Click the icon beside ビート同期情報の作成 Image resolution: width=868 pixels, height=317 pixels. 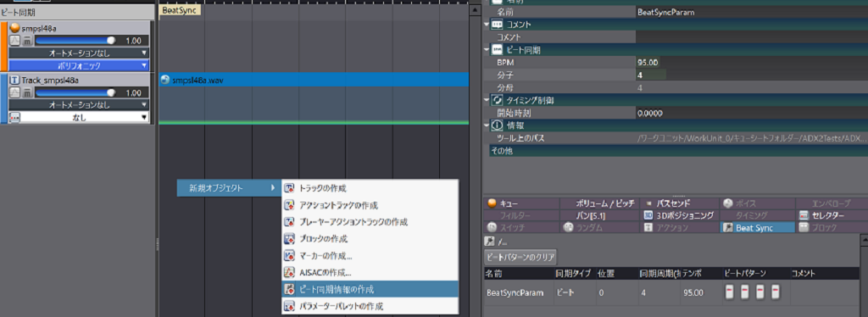pos(290,289)
